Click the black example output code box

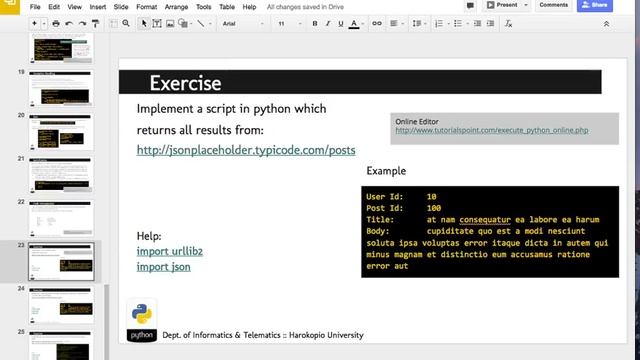pyautogui.click(x=490, y=232)
